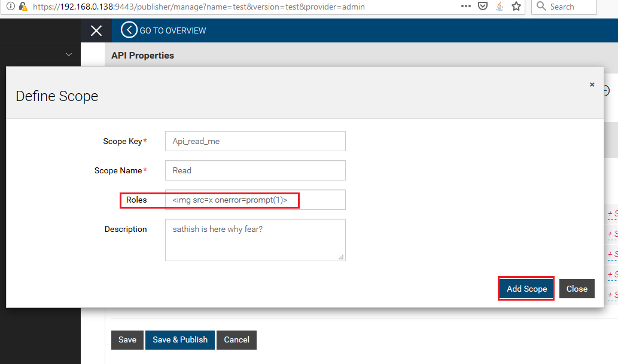The image size is (618, 364).
Task: Click the Roles label
Action: click(136, 200)
